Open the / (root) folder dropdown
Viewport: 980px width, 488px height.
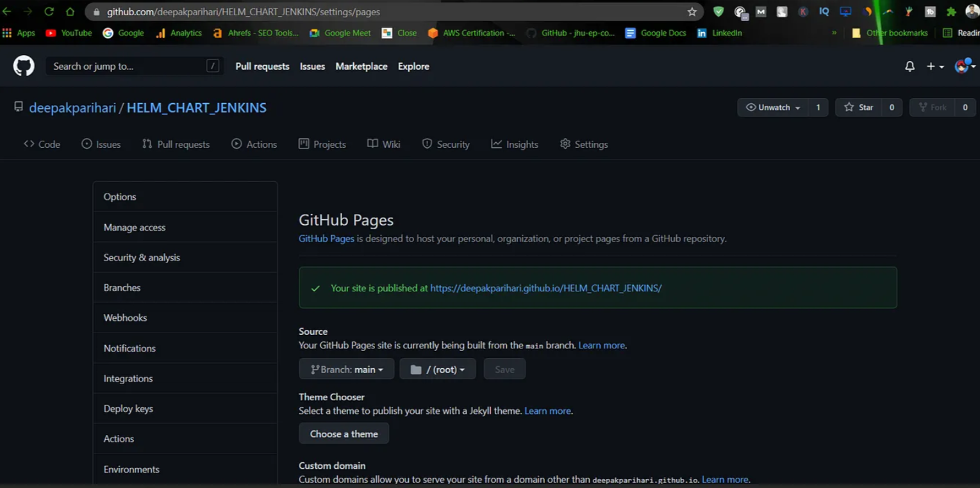tap(438, 370)
